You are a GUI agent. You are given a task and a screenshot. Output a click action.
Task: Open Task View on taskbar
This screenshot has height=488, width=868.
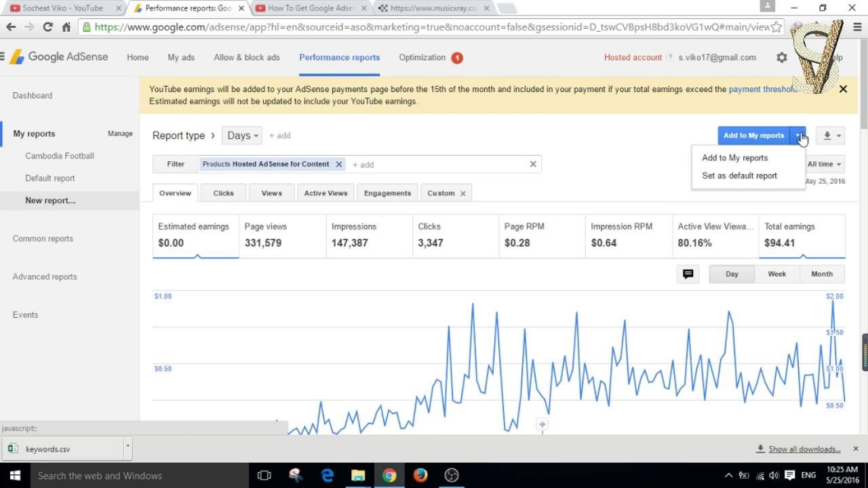264,475
